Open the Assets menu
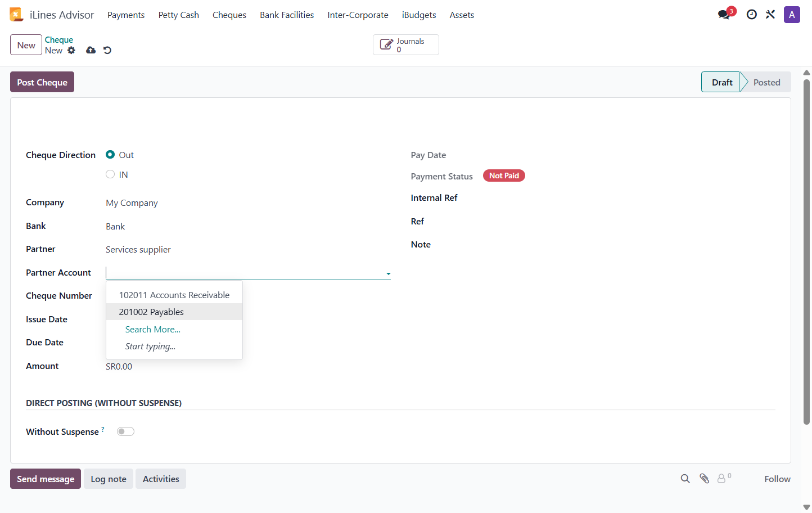Screen dimensions: 812x513 tap(462, 15)
